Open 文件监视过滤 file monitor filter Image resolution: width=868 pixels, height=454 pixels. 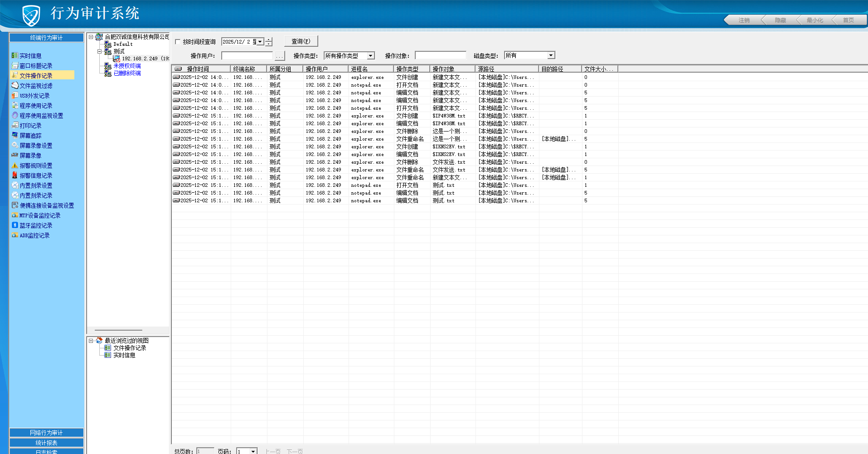tap(36, 86)
